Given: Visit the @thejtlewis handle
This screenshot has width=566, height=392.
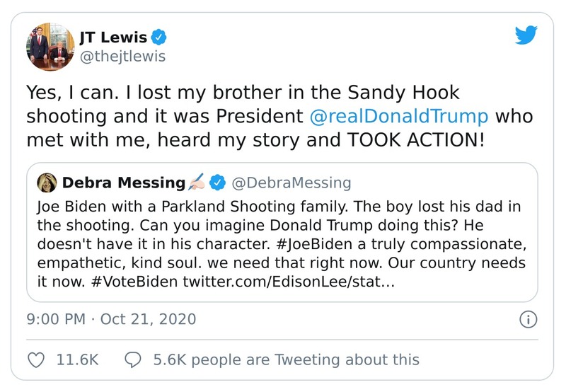Looking at the screenshot, I should (x=122, y=56).
